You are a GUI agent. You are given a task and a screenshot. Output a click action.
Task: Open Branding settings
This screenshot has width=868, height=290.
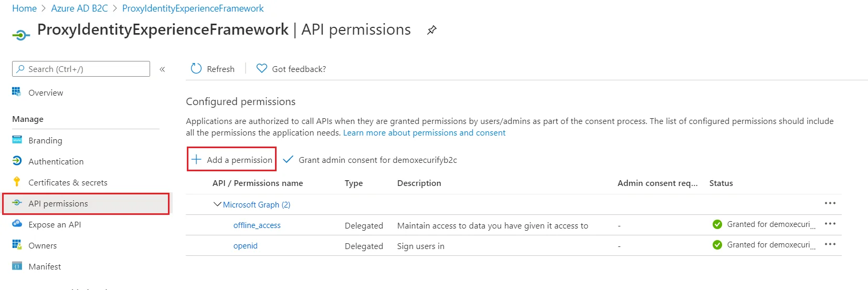[x=45, y=140]
